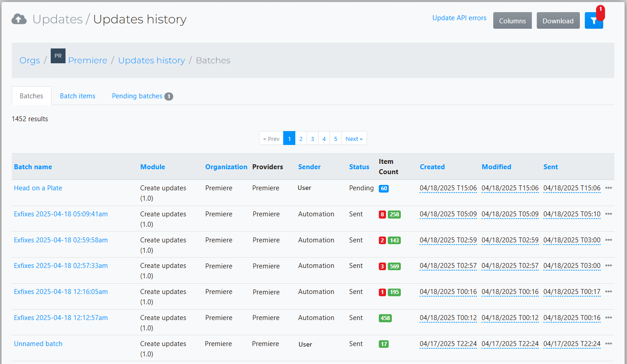Viewport: 627px width, 364px height.
Task: Go to Orgs breadcrumb link
Action: click(30, 60)
